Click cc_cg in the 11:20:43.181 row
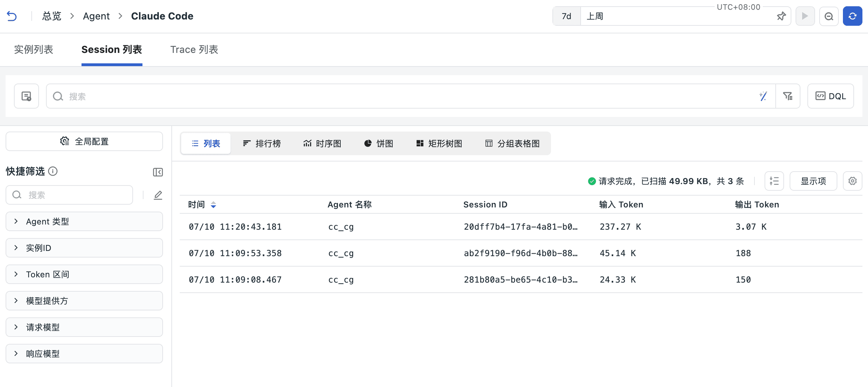 click(341, 227)
